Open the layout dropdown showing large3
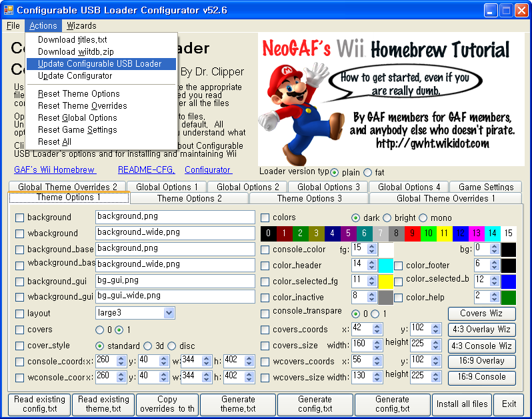 (x=169, y=313)
